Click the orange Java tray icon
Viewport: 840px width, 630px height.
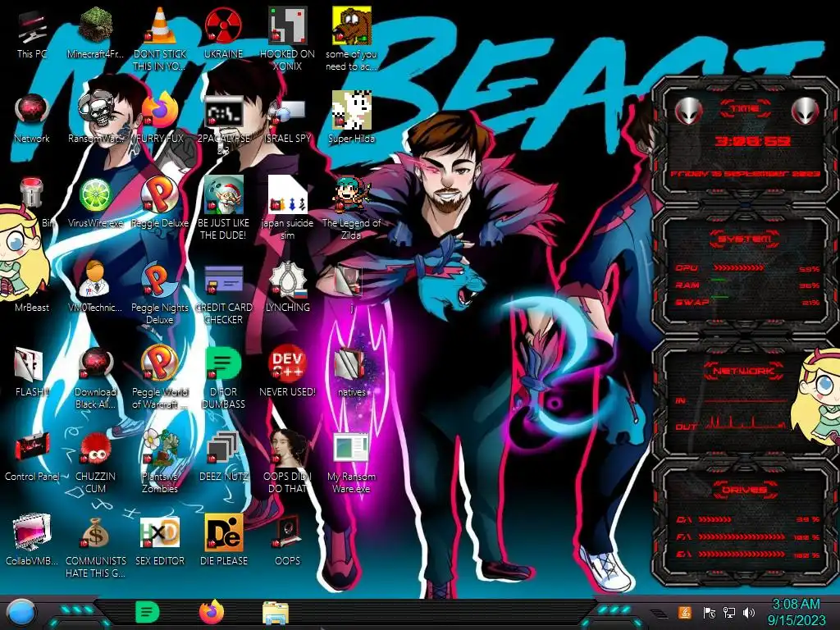coord(685,612)
